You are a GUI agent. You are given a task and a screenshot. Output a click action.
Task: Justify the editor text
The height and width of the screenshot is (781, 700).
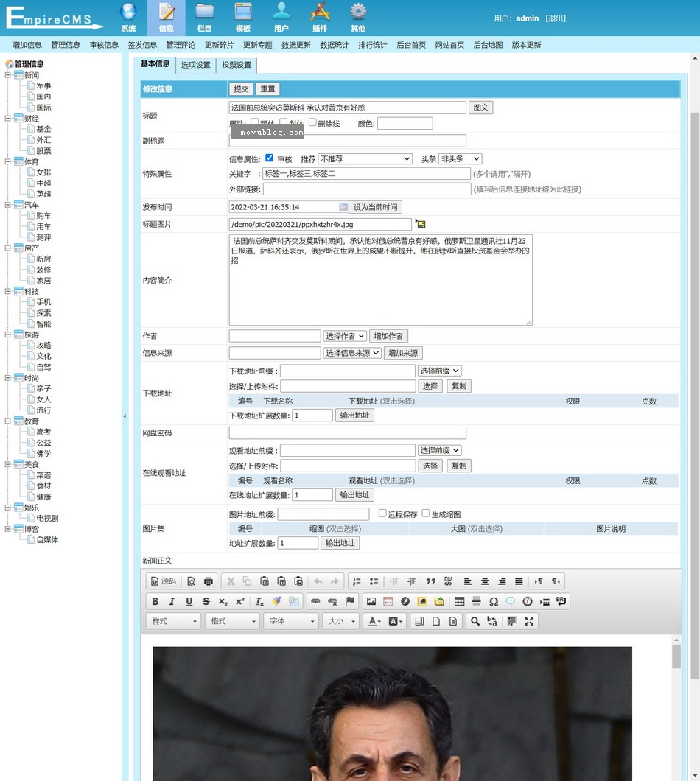(x=519, y=581)
